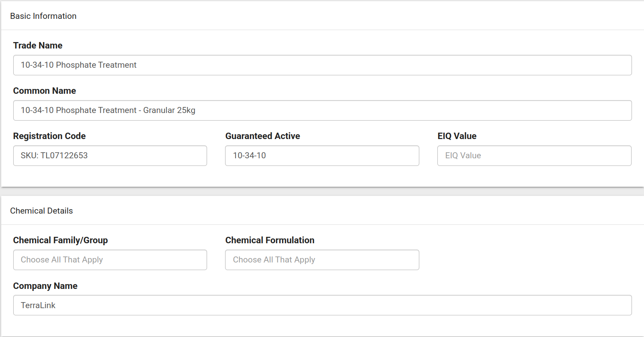The width and height of the screenshot is (644, 337).
Task: Click the Registration Code field with SKU
Action: coord(110,155)
